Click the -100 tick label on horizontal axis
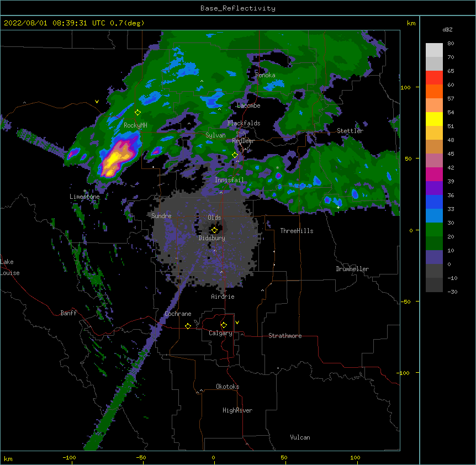This screenshot has width=476, height=465. click(x=69, y=458)
